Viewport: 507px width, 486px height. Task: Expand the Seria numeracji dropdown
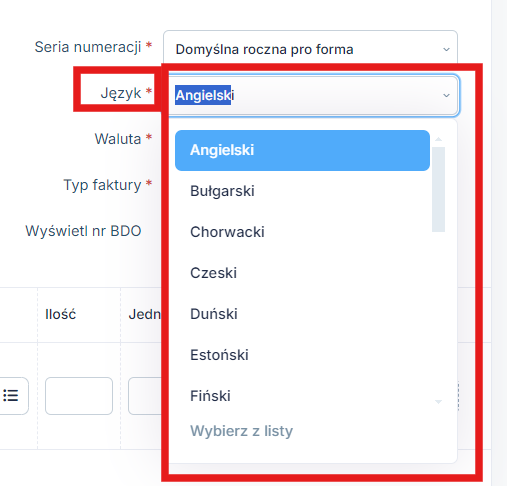(x=310, y=48)
